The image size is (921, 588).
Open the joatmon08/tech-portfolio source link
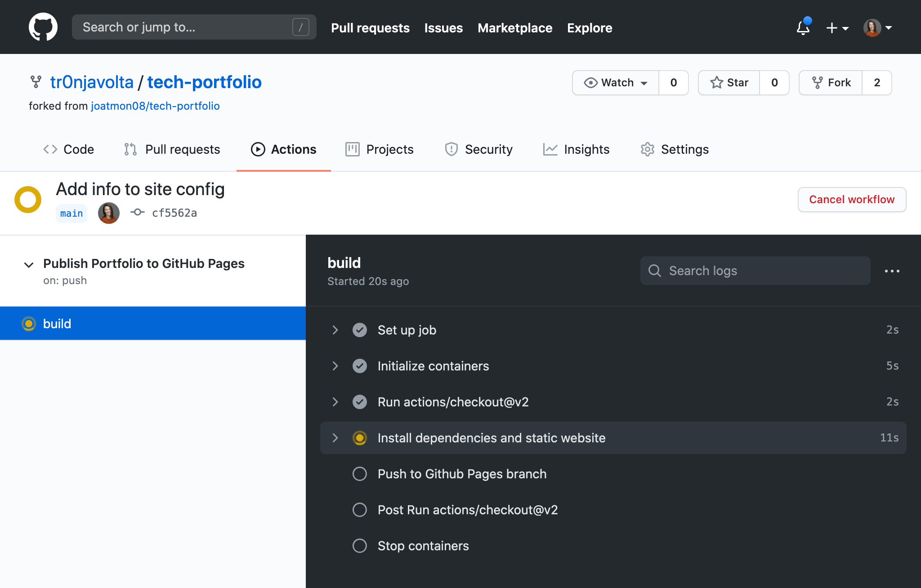click(155, 106)
